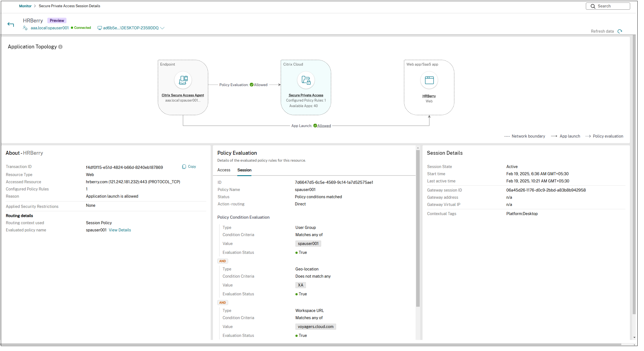Click the desktop device icon before ad6b5e
The height and width of the screenshot is (351, 644).
[x=100, y=28]
